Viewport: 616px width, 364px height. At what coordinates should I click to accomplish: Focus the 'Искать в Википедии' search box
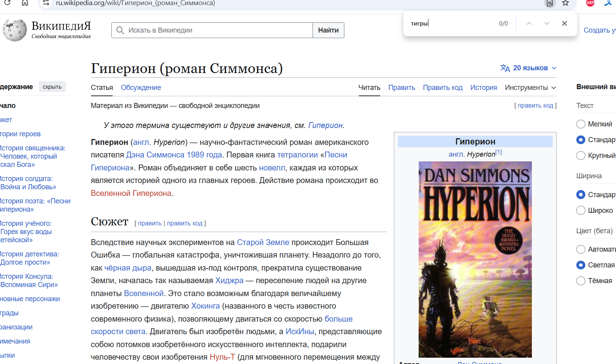212,30
